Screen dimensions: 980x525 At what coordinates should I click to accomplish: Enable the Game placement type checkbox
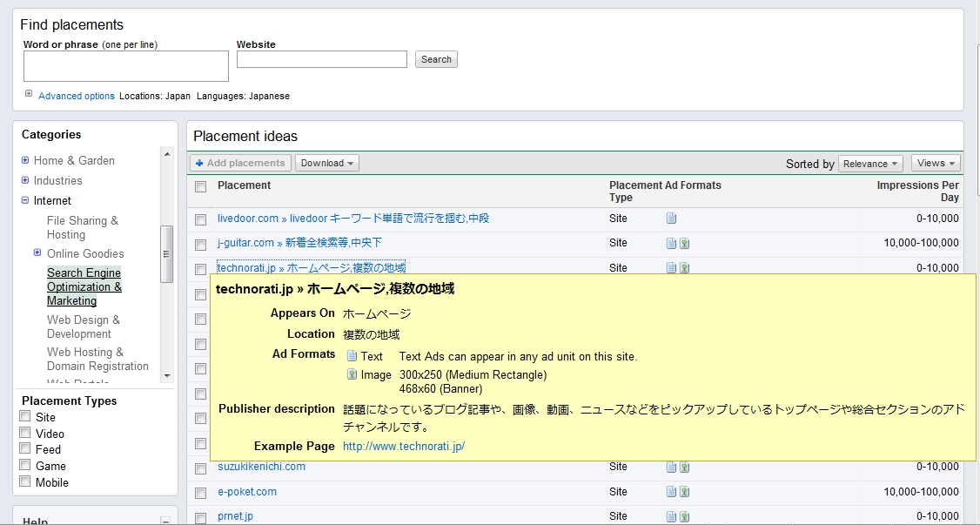(25, 464)
